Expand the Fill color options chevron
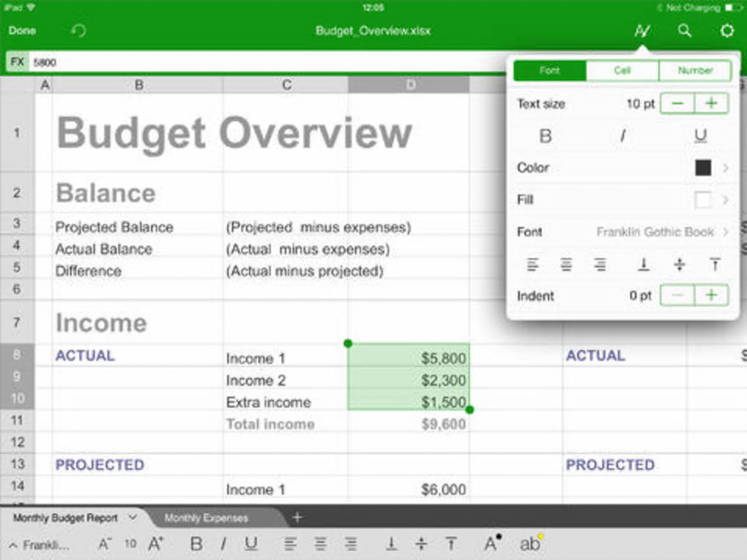The width and height of the screenshot is (747, 560). point(725,200)
